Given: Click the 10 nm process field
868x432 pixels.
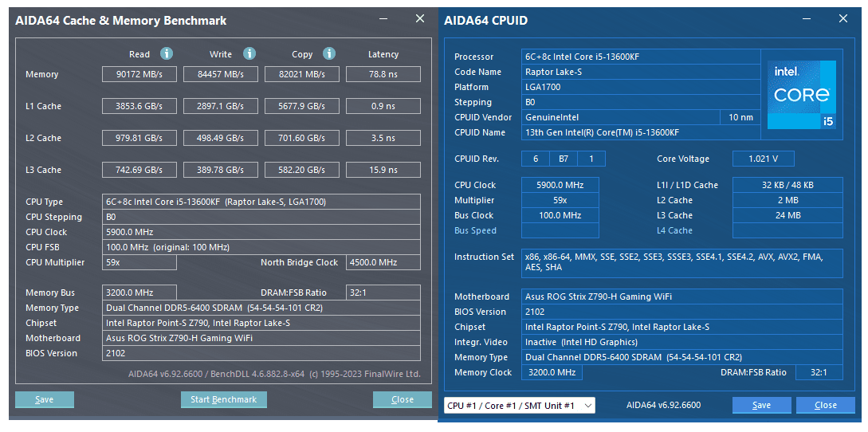Looking at the screenshot, I should 740,117.
